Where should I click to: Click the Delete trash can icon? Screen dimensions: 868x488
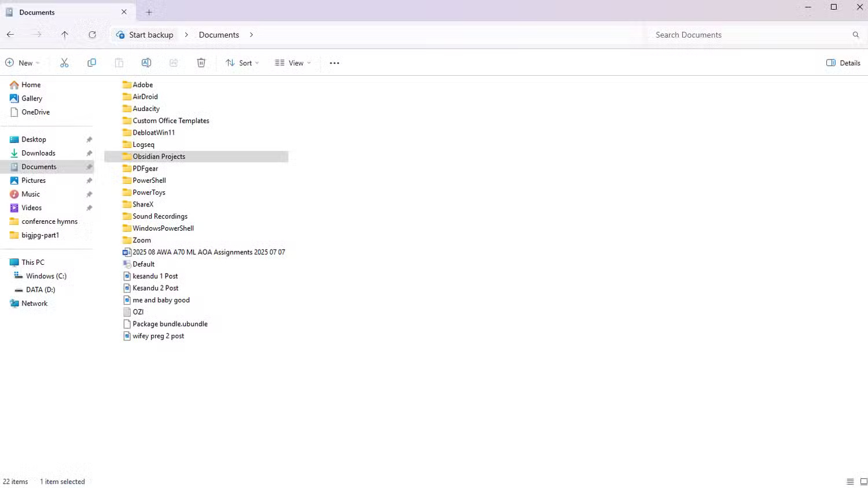coord(201,63)
